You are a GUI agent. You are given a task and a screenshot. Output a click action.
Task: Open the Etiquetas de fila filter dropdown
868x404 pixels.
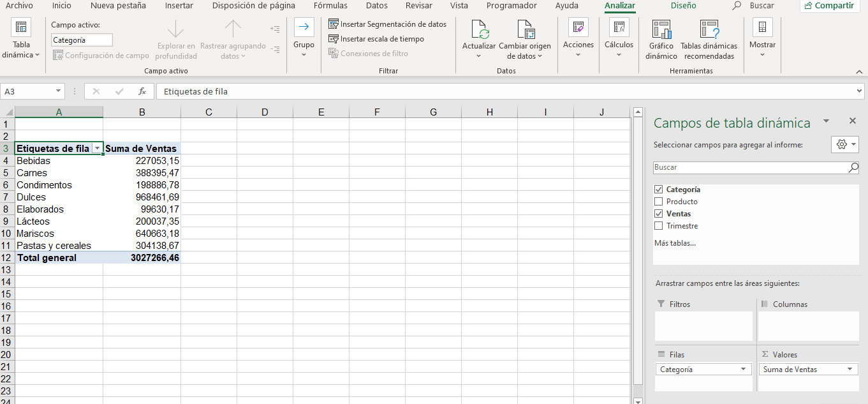click(97, 149)
